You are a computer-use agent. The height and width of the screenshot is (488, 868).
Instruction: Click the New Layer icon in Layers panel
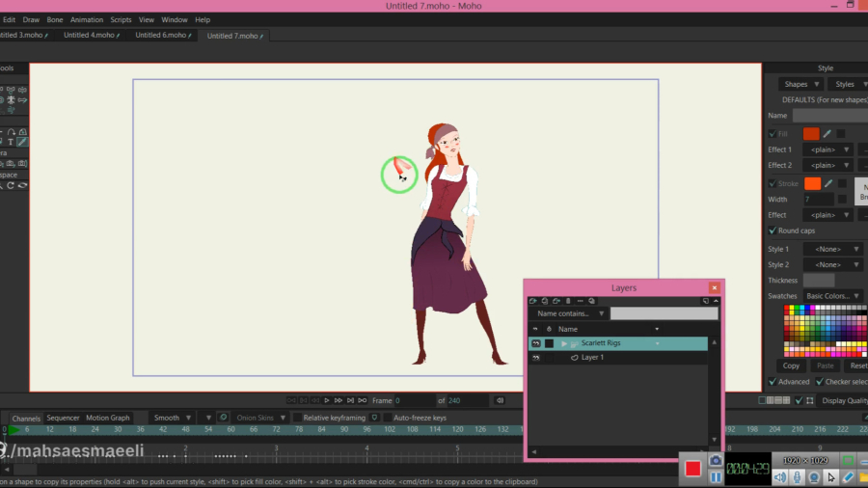[x=533, y=301]
